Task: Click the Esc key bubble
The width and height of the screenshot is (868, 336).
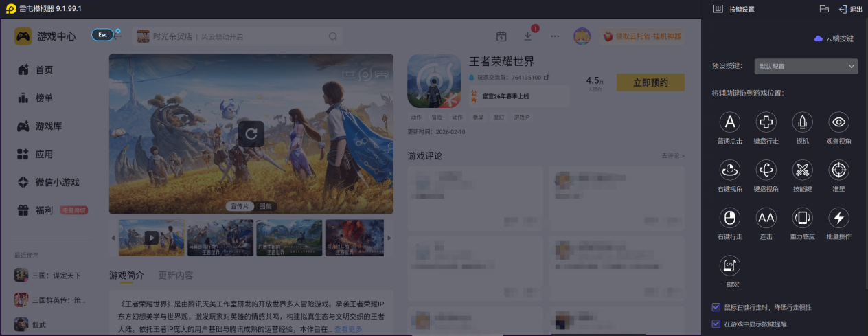Action: [103, 34]
